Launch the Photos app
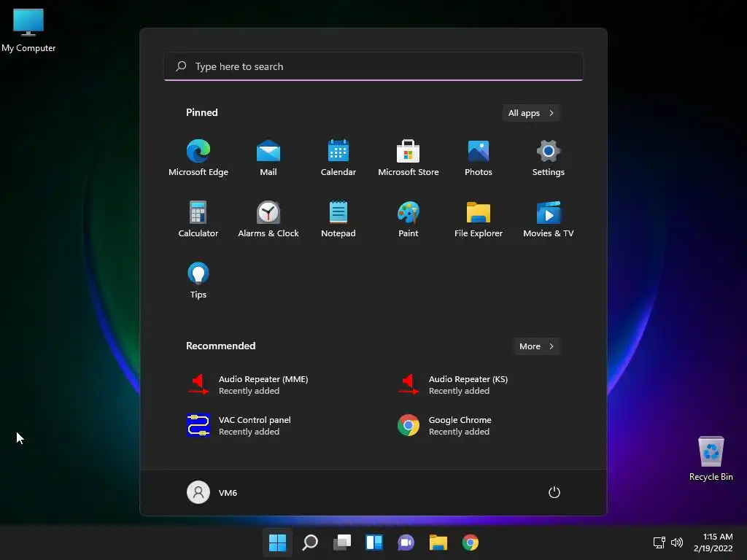Image resolution: width=747 pixels, height=560 pixels. [479, 158]
